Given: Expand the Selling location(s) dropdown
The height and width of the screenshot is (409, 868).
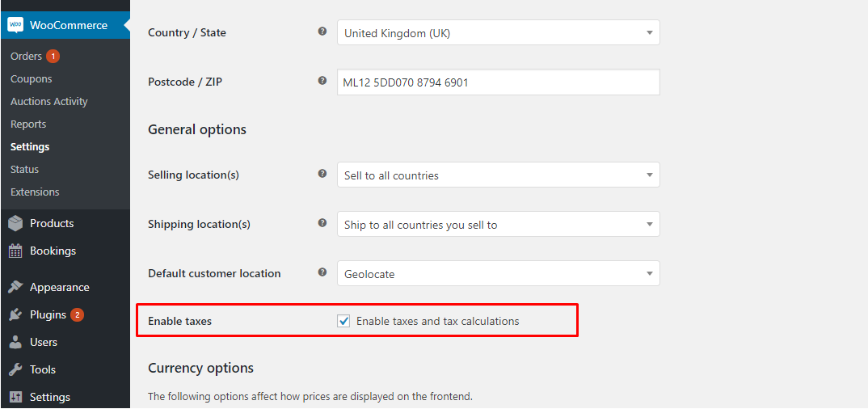Looking at the screenshot, I should (498, 175).
